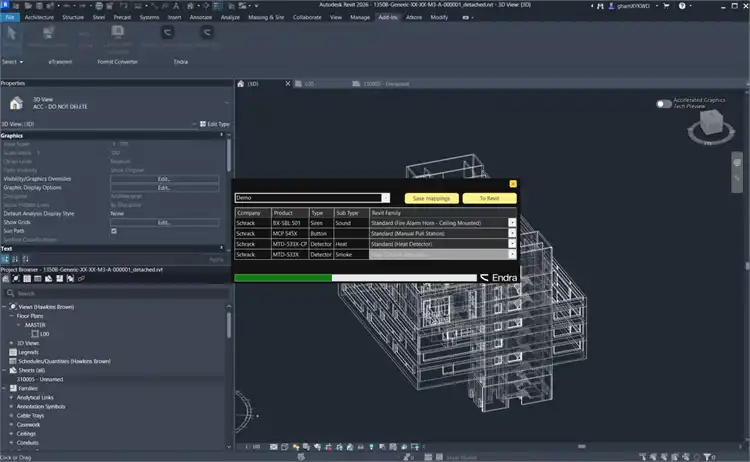Click the second Endra ribbon icon

point(207,33)
